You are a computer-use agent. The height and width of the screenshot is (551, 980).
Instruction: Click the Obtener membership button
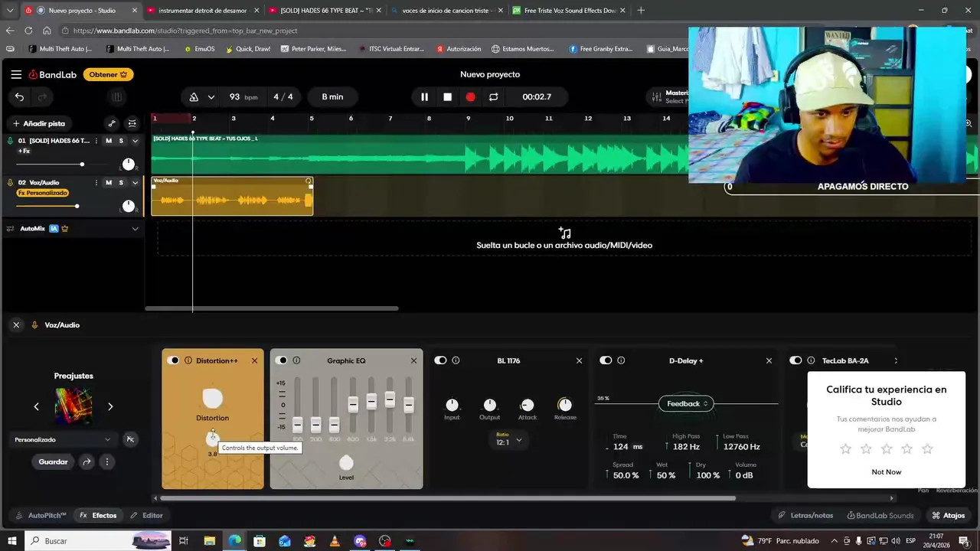click(x=109, y=74)
